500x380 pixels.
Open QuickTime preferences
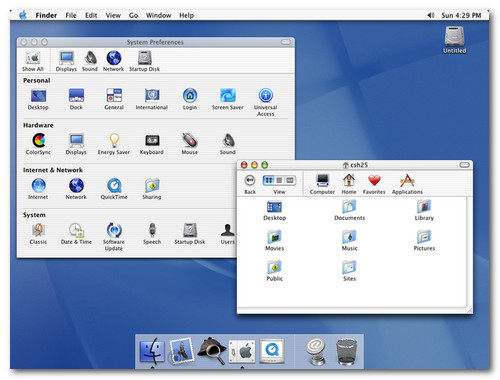(x=114, y=189)
